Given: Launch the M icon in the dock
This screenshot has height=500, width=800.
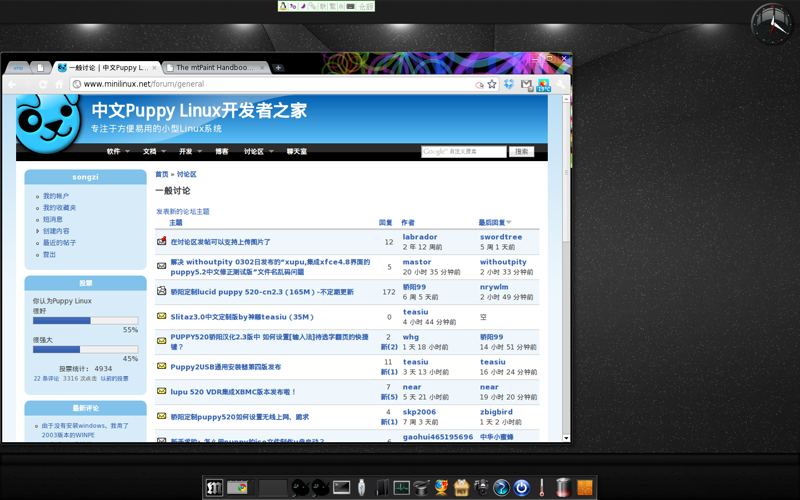Looking at the screenshot, I should tap(214, 488).
